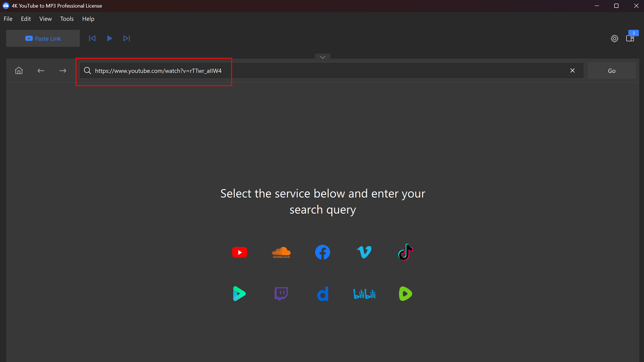Select the Likee service icon
Screen dimensions: 644x362
pos(239,294)
